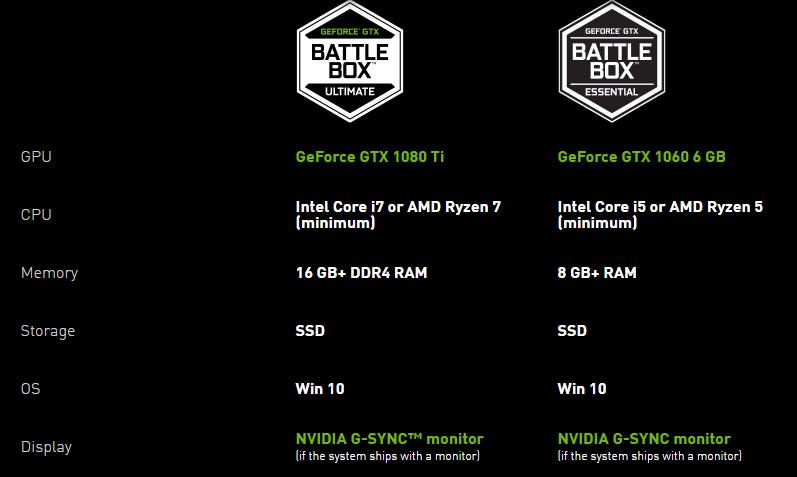Click the Battle Box Essential badge

pos(610,61)
